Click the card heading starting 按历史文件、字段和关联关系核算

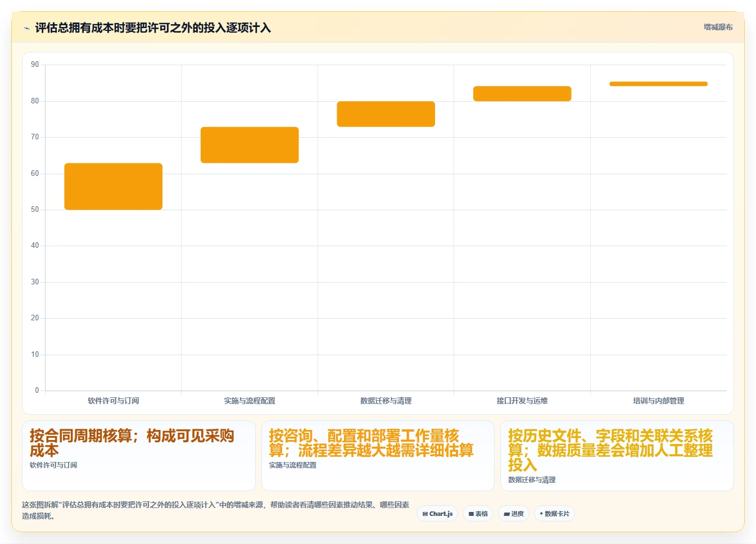point(610,450)
